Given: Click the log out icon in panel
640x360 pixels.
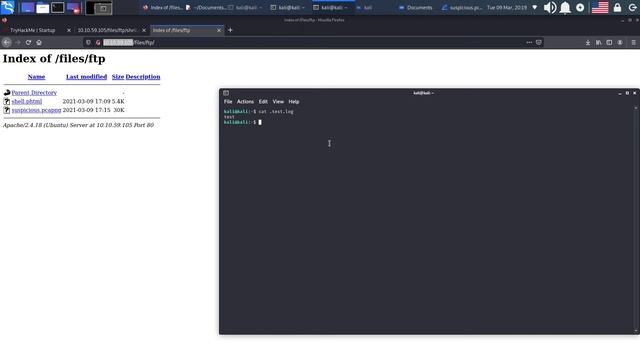Looking at the screenshot, I should [633, 7].
